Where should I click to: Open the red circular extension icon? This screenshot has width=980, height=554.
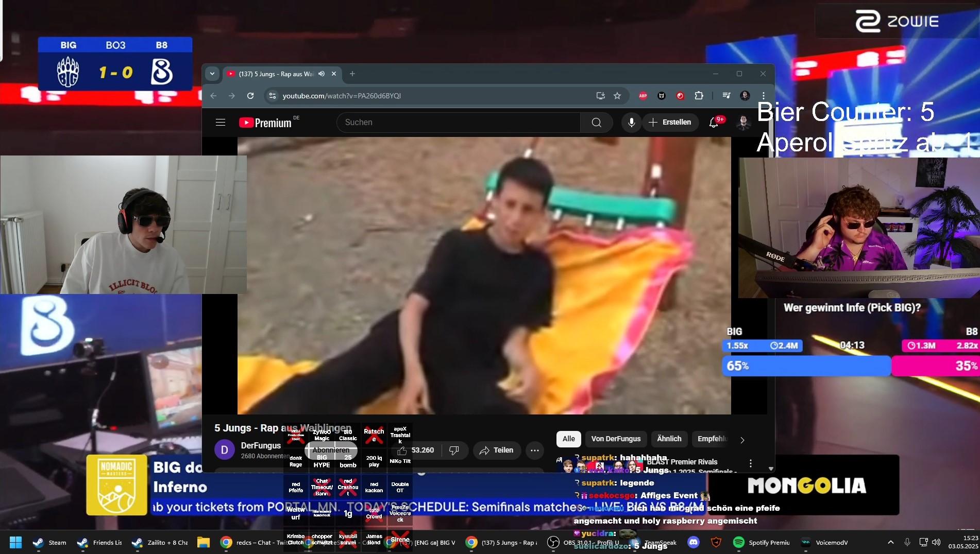coord(680,96)
